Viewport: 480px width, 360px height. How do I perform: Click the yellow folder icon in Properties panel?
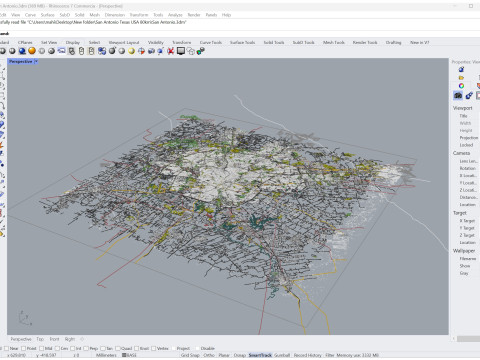[461, 78]
